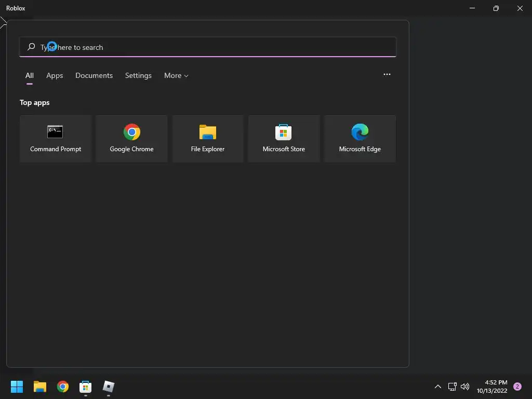Switch to the Apps search tab

coord(55,76)
